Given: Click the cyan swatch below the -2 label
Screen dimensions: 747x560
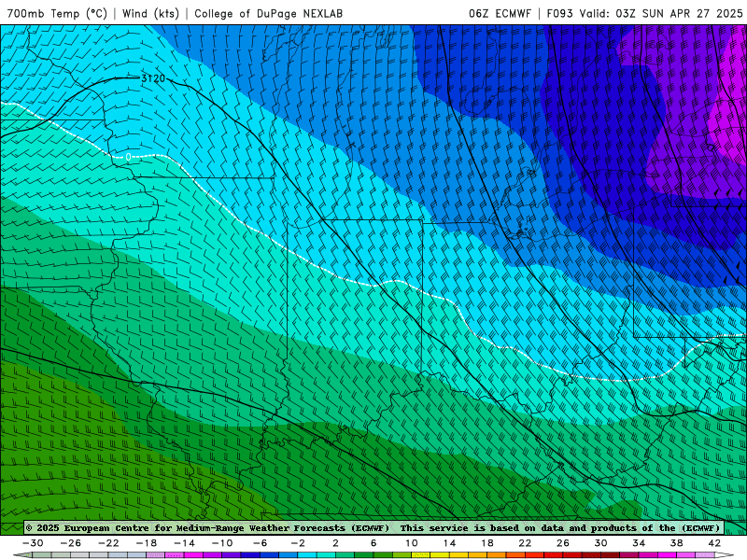Looking at the screenshot, I should point(307,555).
